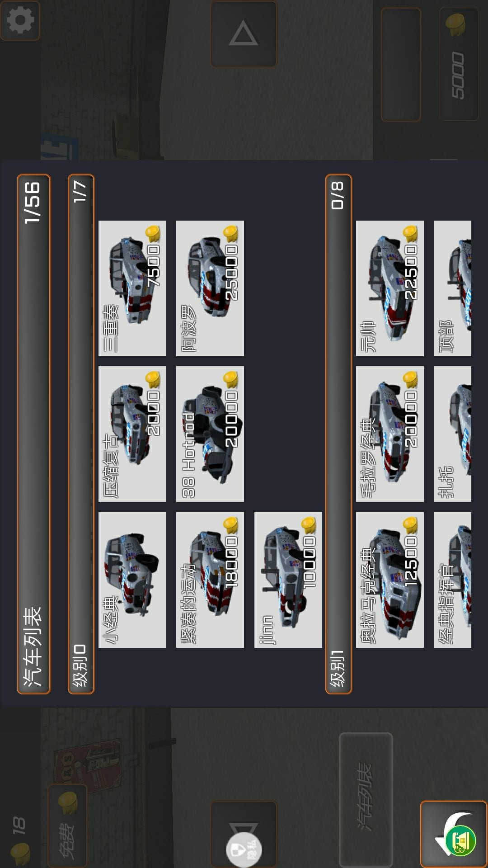Expand the 级别1 category header bar
The width and height of the screenshot is (488, 868).
[x=338, y=434]
